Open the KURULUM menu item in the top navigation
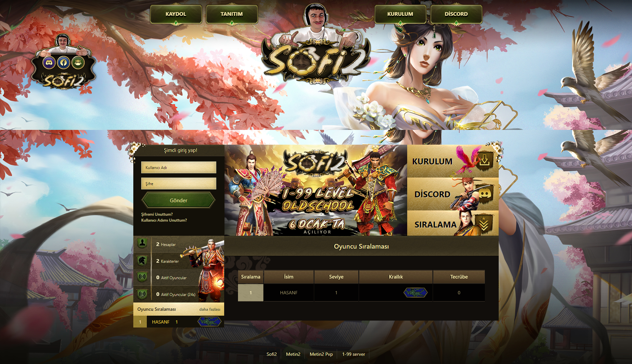The width and height of the screenshot is (632, 364). (400, 14)
